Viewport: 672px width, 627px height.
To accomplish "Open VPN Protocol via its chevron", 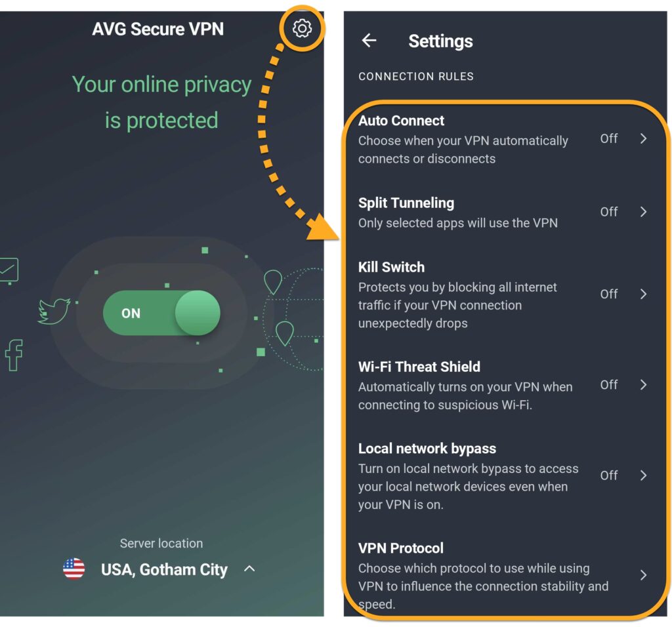I will click(643, 575).
